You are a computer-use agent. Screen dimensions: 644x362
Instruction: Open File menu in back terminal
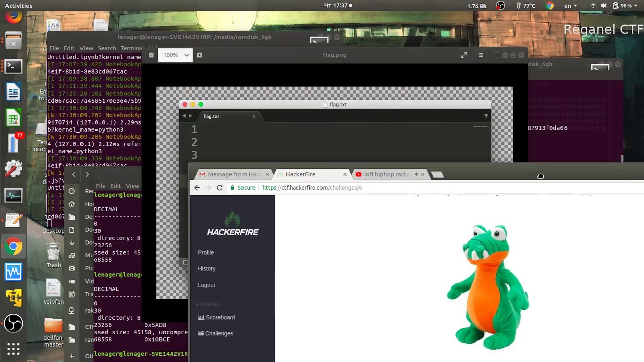54,48
